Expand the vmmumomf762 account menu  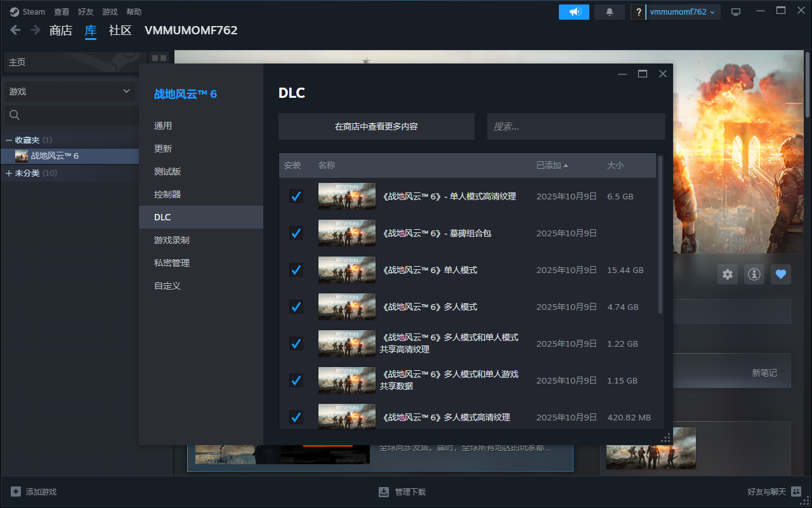pyautogui.click(x=683, y=12)
